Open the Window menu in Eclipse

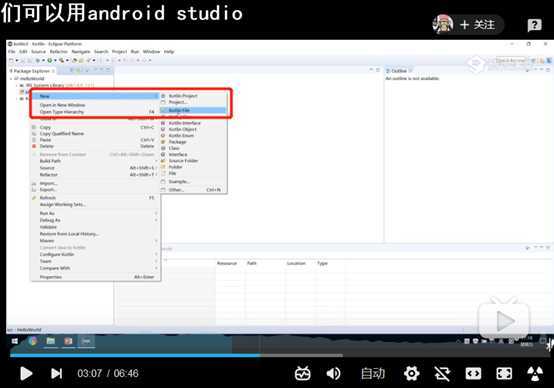coord(151,52)
